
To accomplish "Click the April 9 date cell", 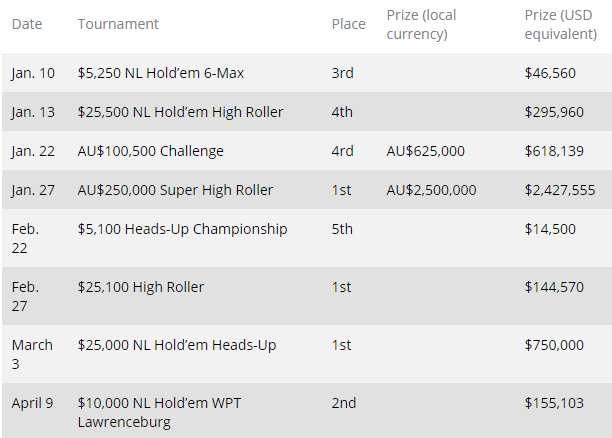I will click(x=32, y=403).
